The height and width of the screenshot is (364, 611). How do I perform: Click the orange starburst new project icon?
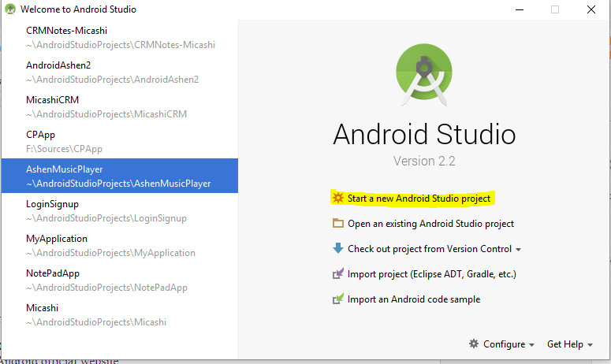click(x=338, y=199)
